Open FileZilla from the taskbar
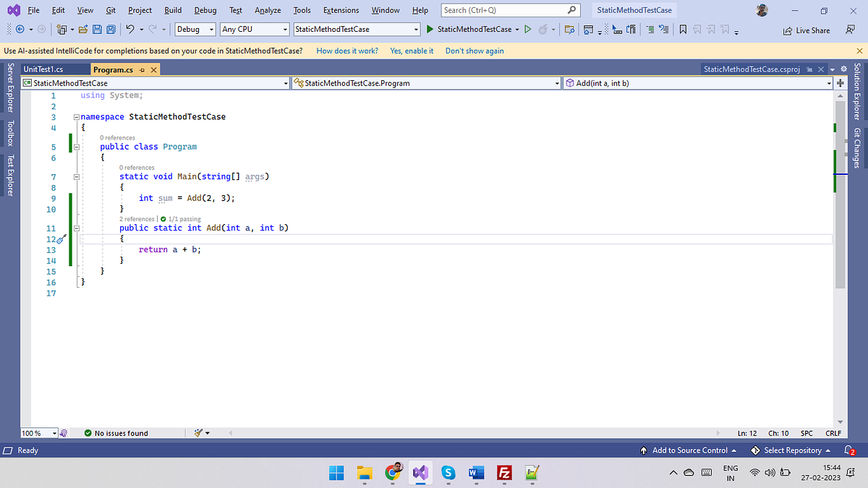 (x=505, y=474)
